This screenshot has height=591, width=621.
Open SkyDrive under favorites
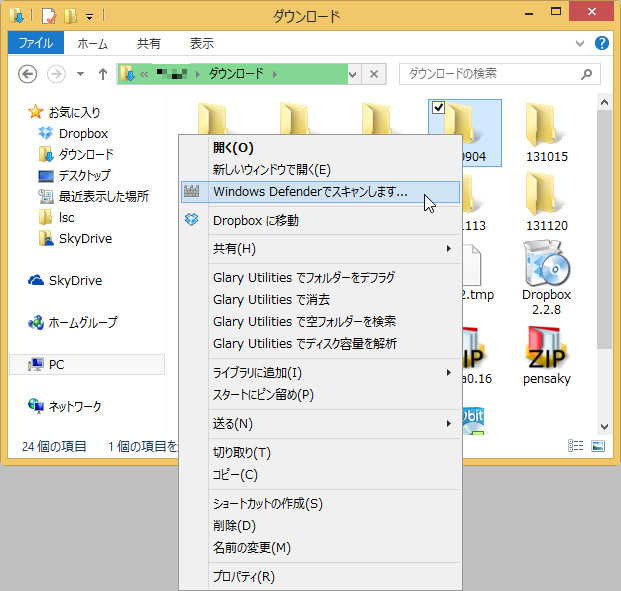point(75,238)
